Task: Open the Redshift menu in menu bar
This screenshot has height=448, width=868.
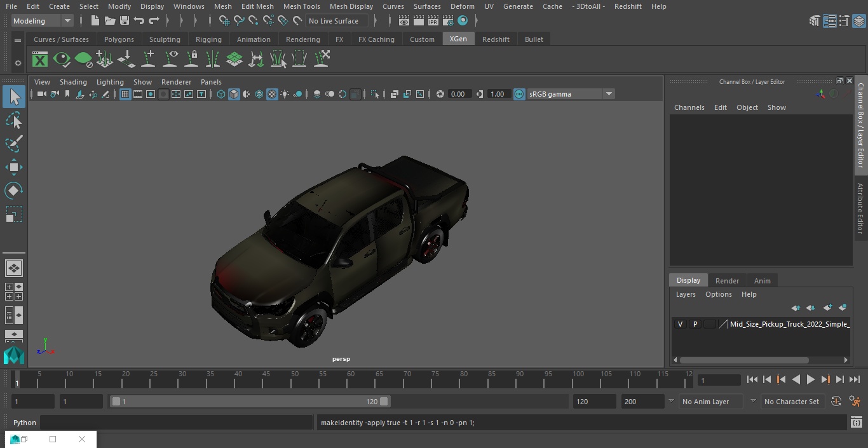Action: coord(628,6)
